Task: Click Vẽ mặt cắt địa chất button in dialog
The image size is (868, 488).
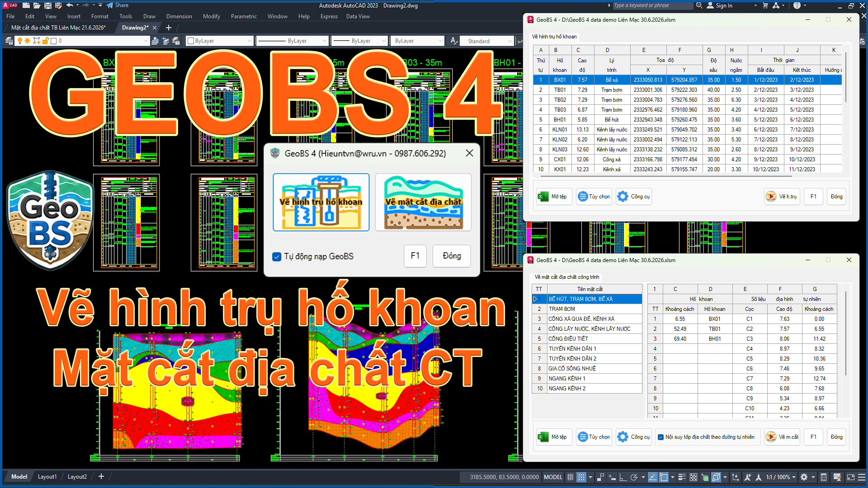Action: point(423,202)
